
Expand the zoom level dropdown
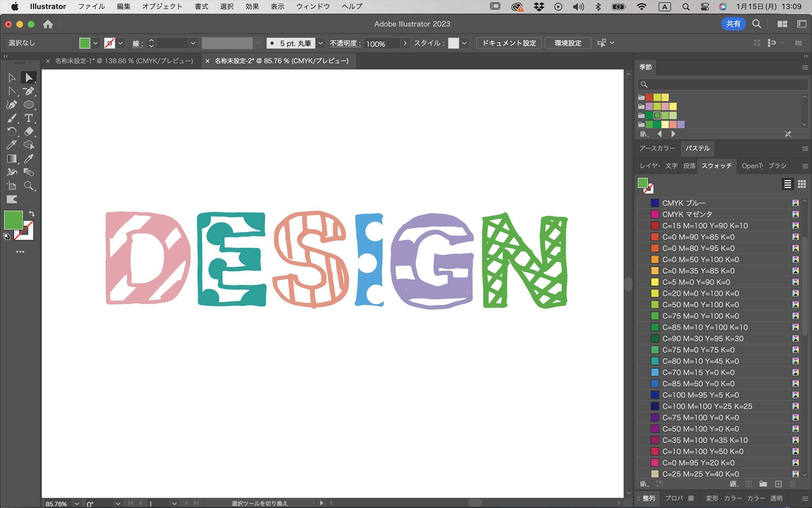click(x=77, y=504)
